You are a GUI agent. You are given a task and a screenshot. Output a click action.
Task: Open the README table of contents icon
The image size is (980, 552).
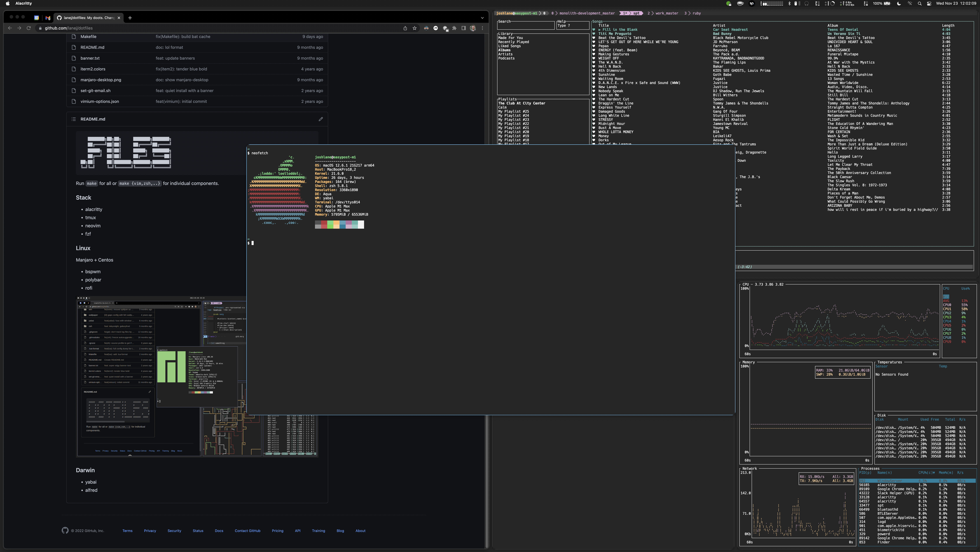[73, 119]
